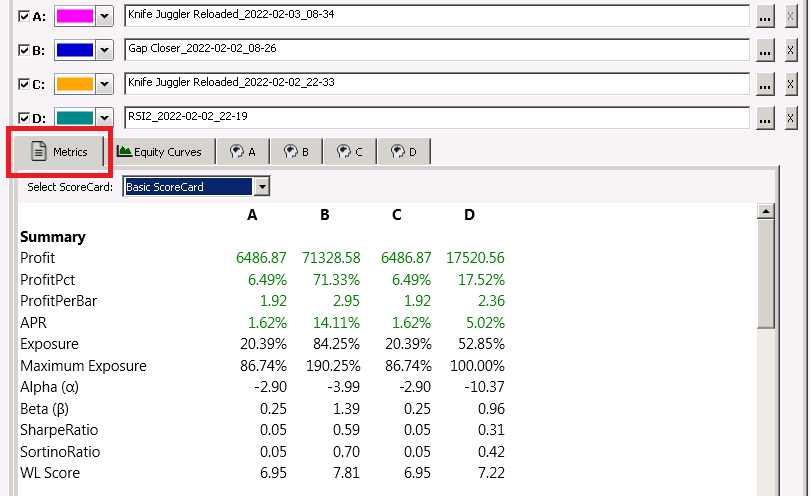The width and height of the screenshot is (810, 496).
Task: Open the Equity Curves tab
Action: tap(160, 152)
